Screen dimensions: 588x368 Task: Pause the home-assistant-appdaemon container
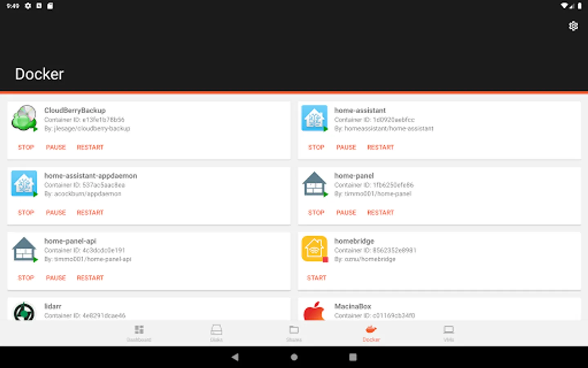point(56,213)
